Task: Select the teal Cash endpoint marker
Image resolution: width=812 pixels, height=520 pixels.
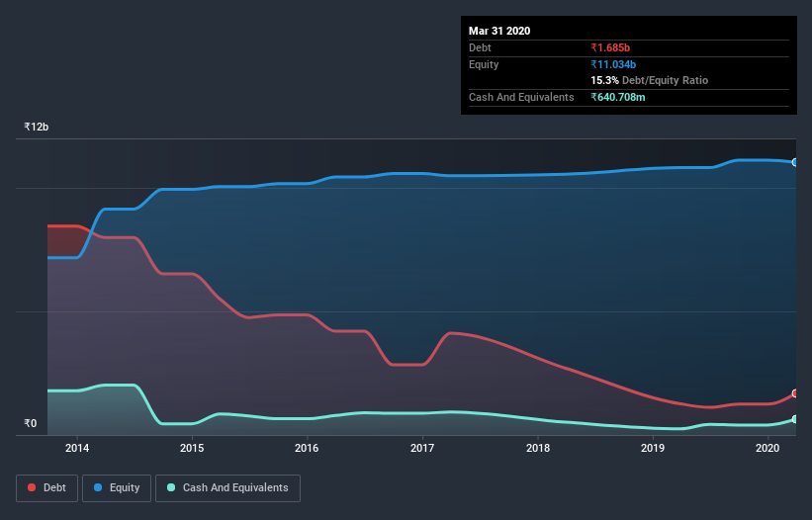Action: pyautogui.click(x=795, y=419)
